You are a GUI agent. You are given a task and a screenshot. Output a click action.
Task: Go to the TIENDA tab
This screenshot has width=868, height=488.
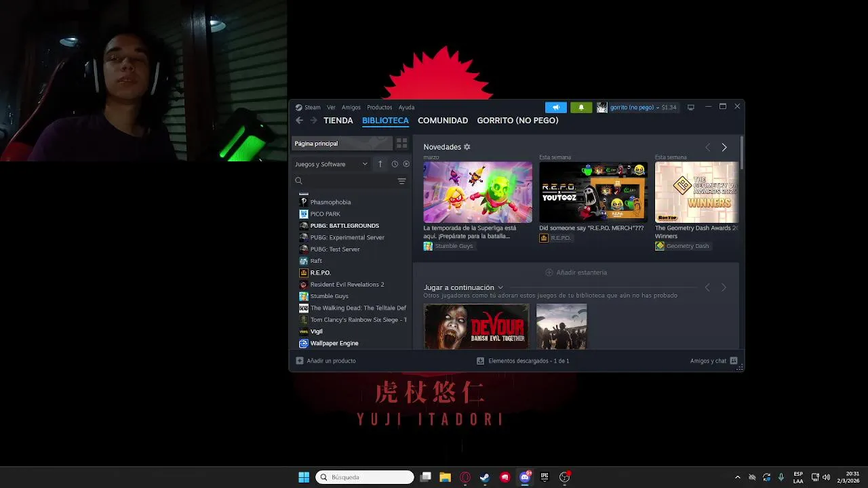338,121
